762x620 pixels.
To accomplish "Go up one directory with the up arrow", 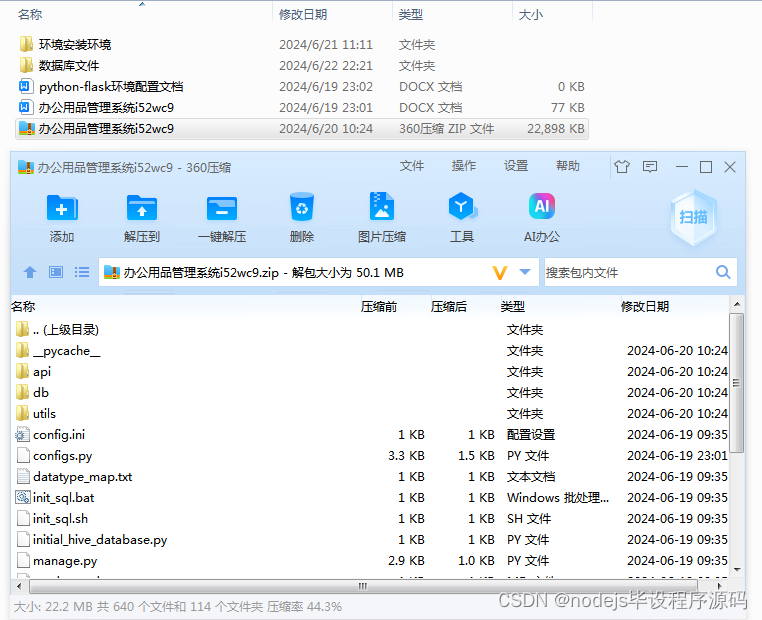I will (30, 272).
